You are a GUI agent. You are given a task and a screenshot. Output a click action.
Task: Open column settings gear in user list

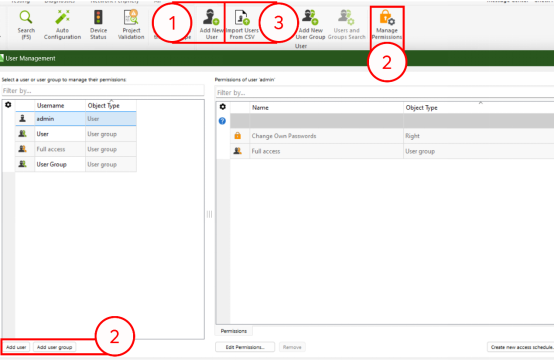[8, 105]
